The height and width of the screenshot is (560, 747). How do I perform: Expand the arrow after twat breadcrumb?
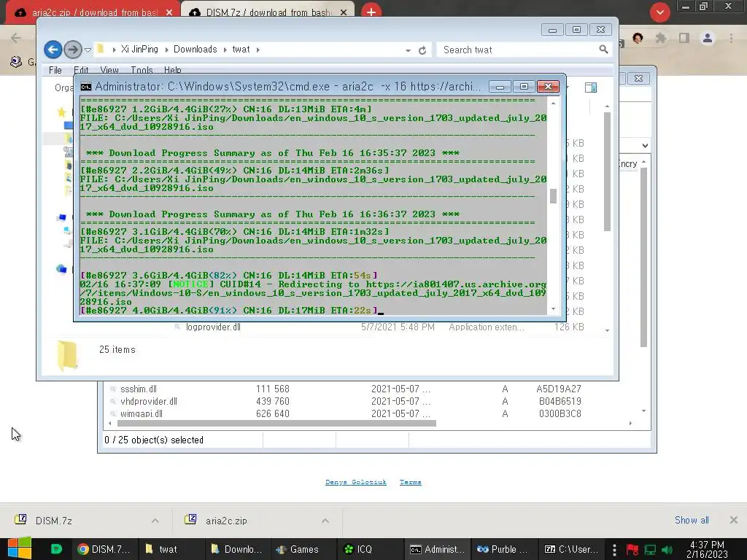[x=258, y=50]
